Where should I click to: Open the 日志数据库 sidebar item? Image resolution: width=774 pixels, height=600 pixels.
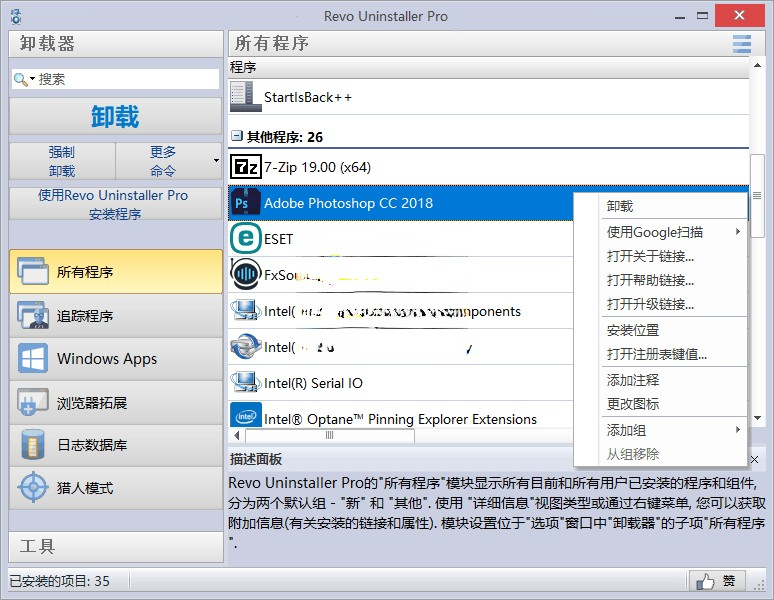point(116,445)
